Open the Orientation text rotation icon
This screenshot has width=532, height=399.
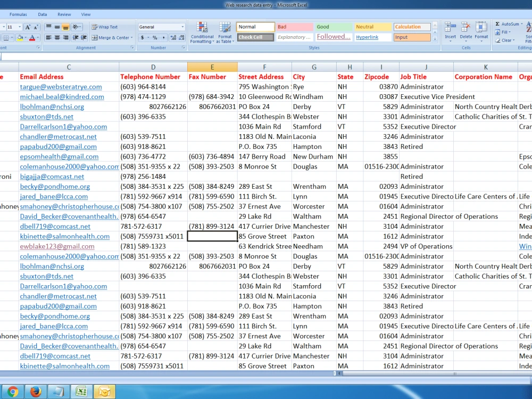[x=77, y=27]
